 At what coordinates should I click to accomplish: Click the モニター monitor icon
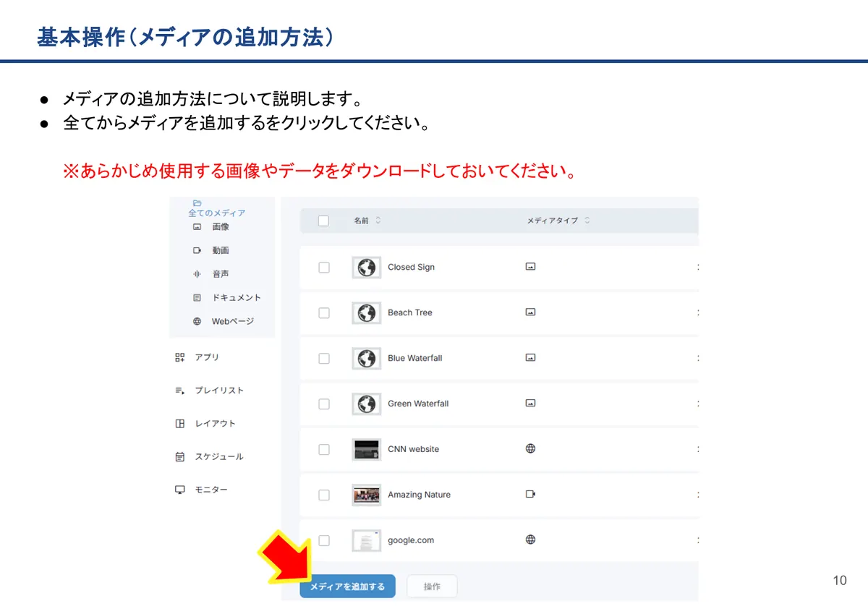pos(180,490)
